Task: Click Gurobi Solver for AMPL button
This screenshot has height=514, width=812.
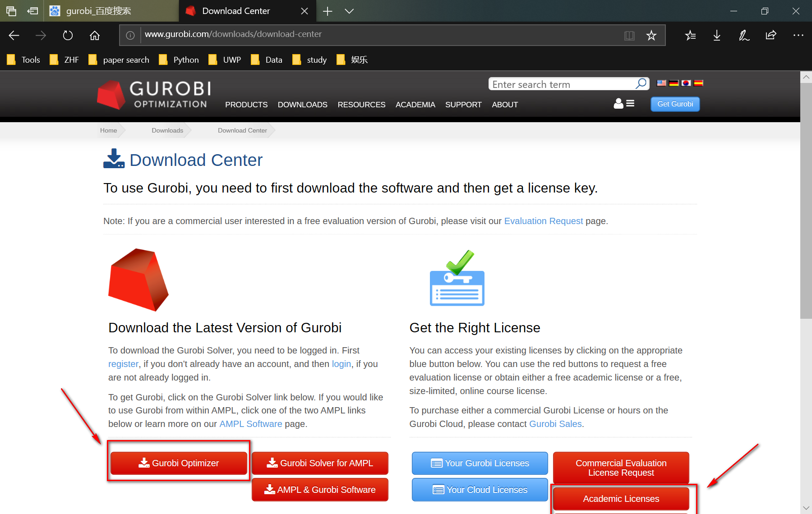Action: (x=320, y=463)
